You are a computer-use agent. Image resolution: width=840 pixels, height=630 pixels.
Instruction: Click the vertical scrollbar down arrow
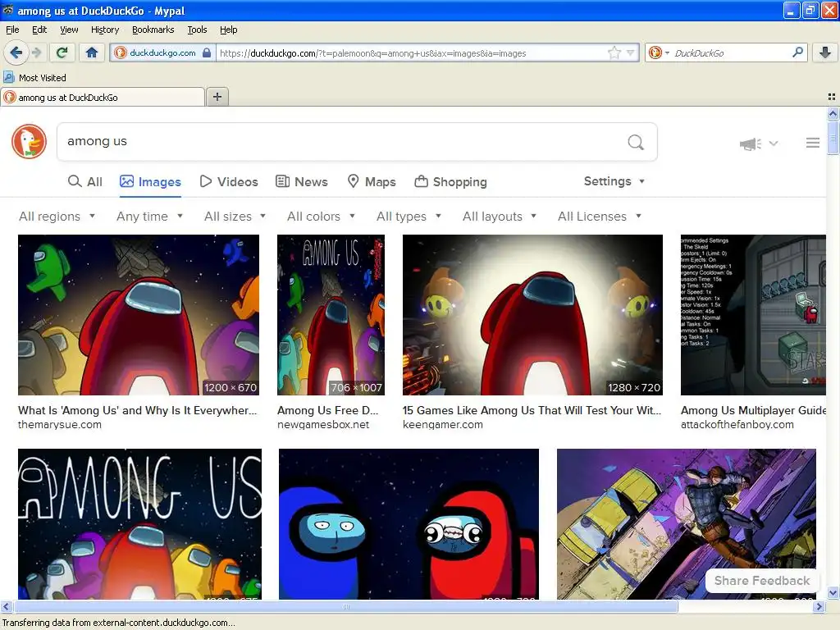point(833,593)
